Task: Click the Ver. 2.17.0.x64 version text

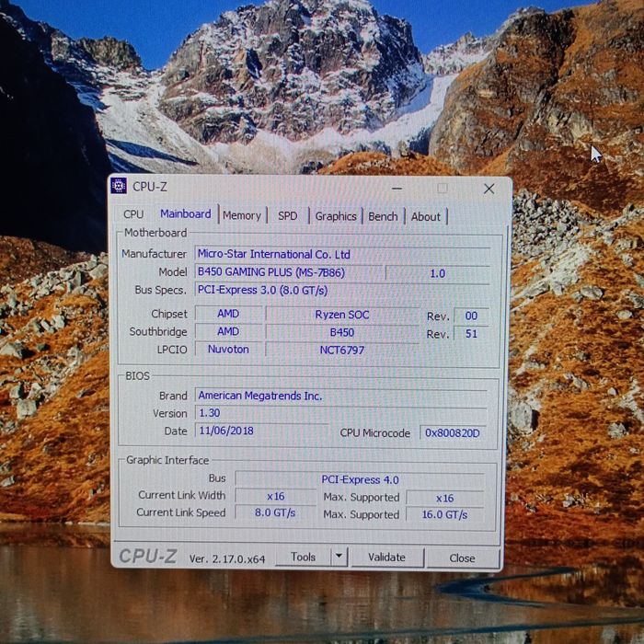Action: click(x=227, y=559)
